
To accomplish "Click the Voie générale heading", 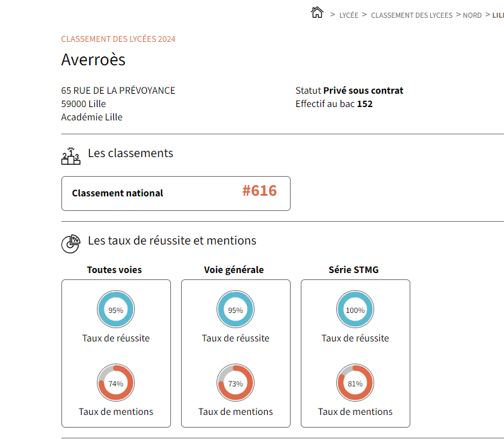I will point(234,269).
